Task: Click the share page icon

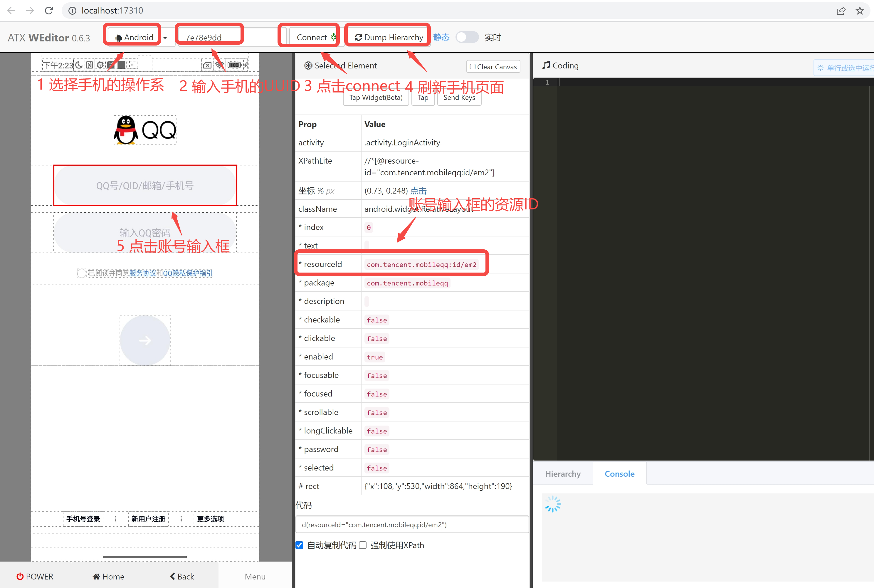Action: pyautogui.click(x=841, y=11)
